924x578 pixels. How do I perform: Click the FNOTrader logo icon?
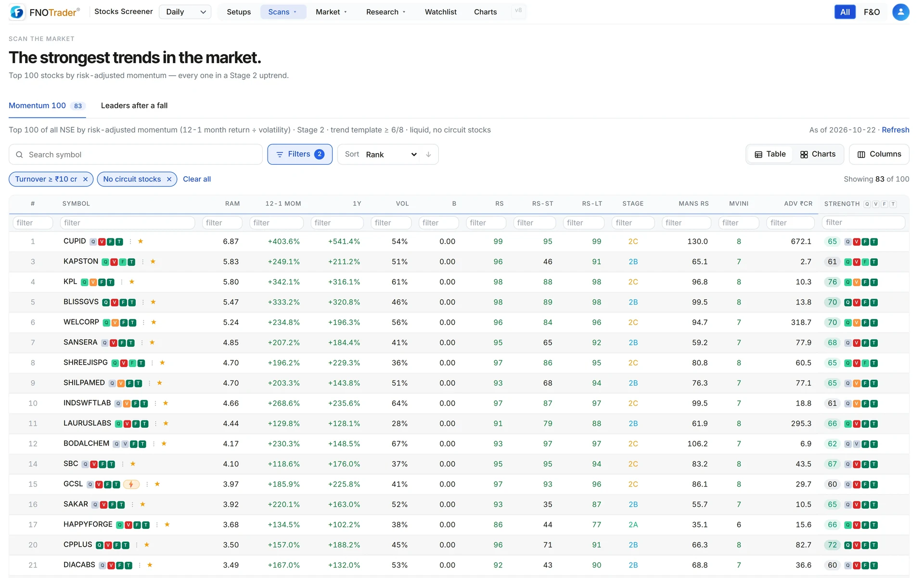click(17, 12)
